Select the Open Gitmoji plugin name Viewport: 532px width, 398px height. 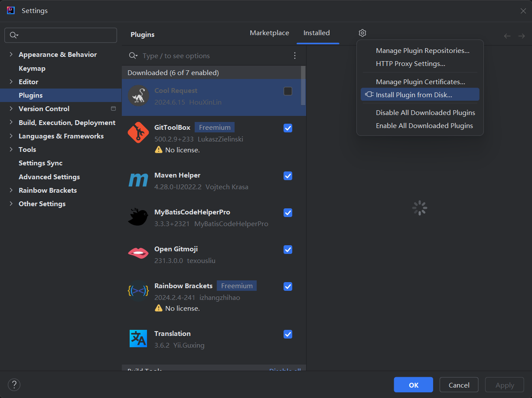(x=176, y=249)
